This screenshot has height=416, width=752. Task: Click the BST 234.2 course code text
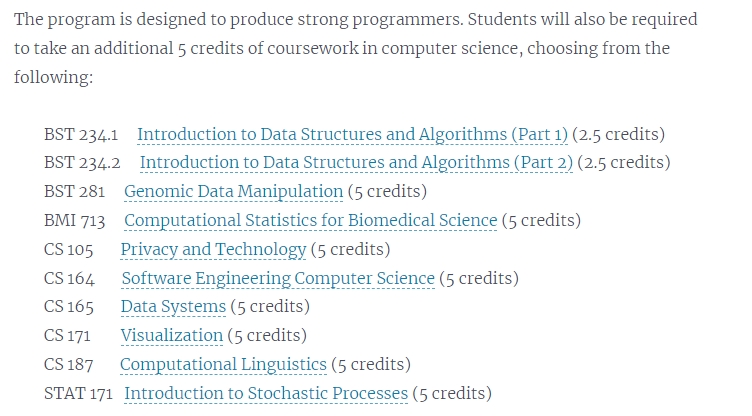click(x=82, y=163)
